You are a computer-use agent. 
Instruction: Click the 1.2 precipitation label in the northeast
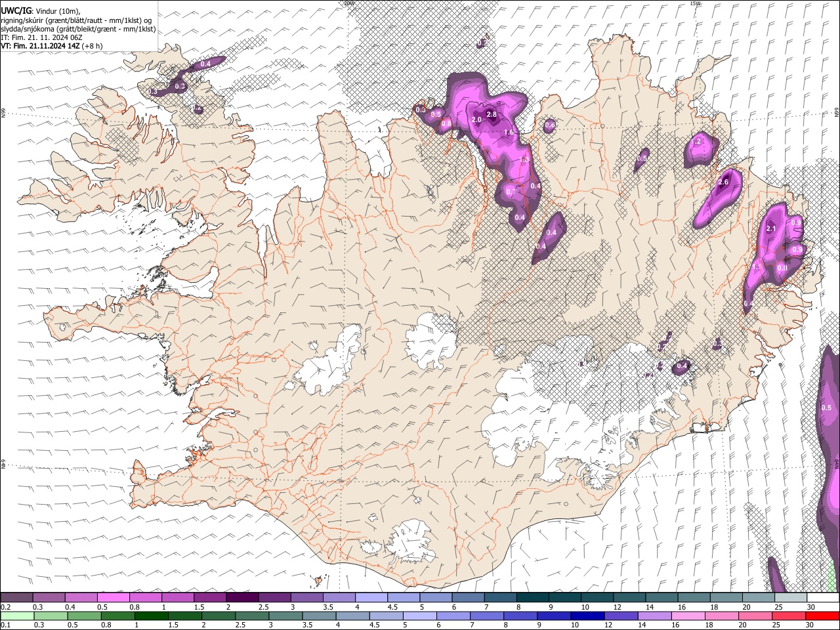pyautogui.click(x=697, y=141)
